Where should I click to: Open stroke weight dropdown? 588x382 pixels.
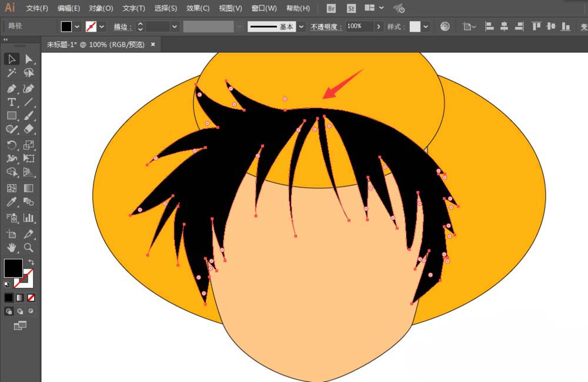[175, 26]
